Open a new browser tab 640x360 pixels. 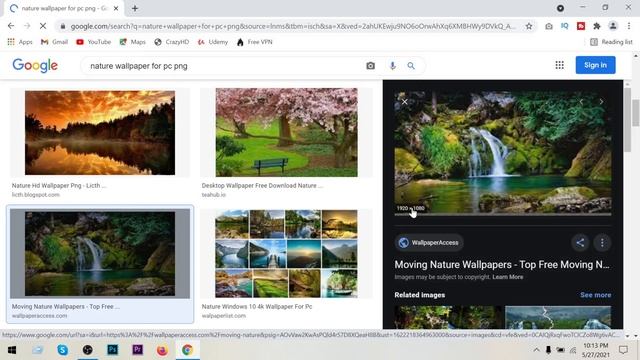point(135,8)
